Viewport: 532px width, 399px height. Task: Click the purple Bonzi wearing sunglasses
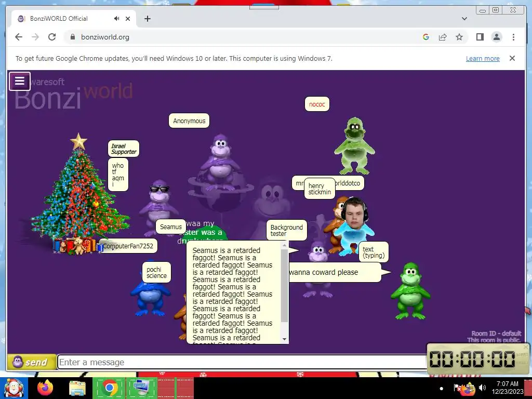[158, 204]
